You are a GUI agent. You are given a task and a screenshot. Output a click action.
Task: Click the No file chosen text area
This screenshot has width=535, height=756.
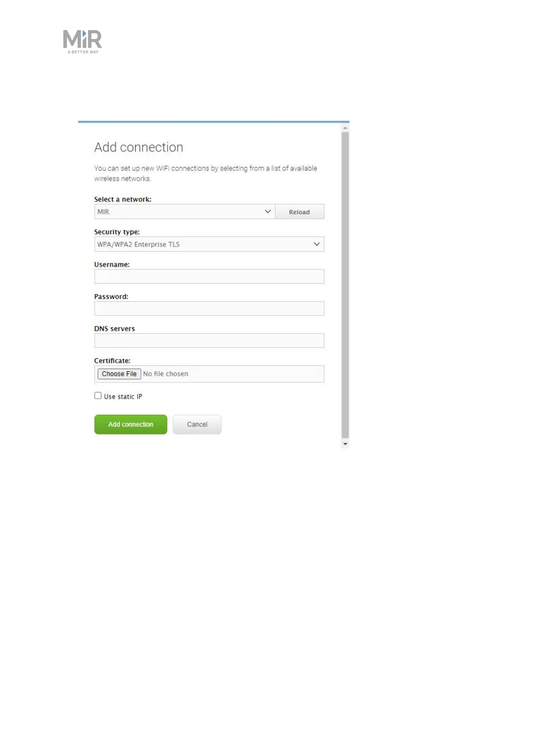(x=166, y=374)
